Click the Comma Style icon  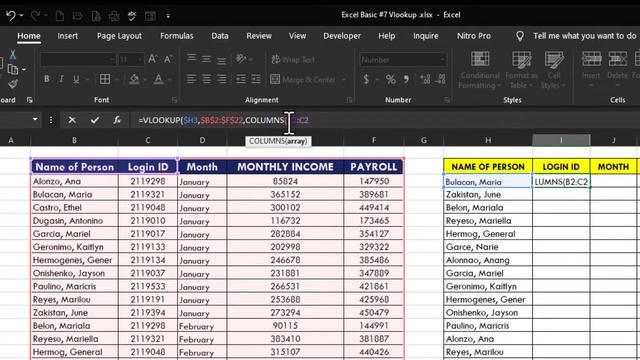click(406, 79)
